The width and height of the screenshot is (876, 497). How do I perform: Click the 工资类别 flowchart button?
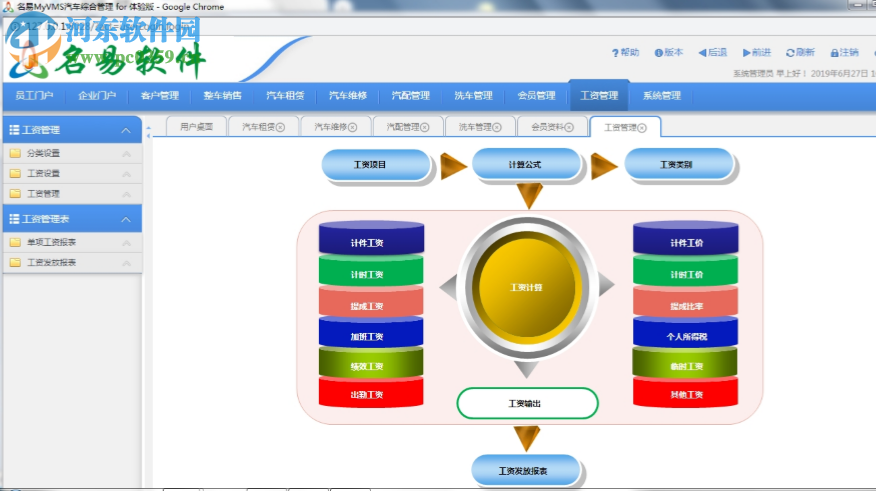point(678,165)
